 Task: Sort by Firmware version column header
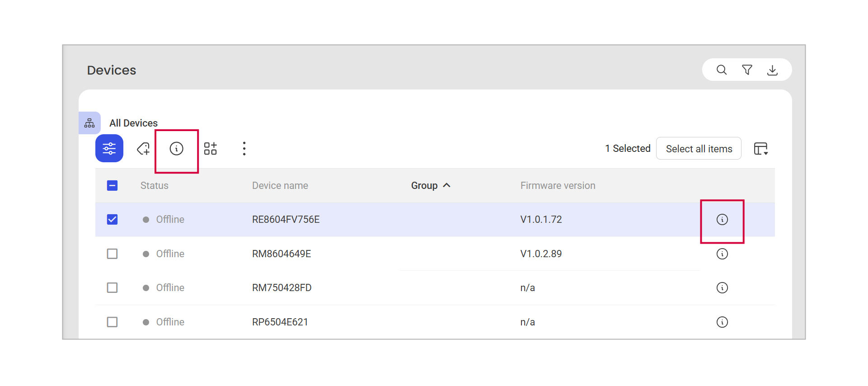point(558,186)
